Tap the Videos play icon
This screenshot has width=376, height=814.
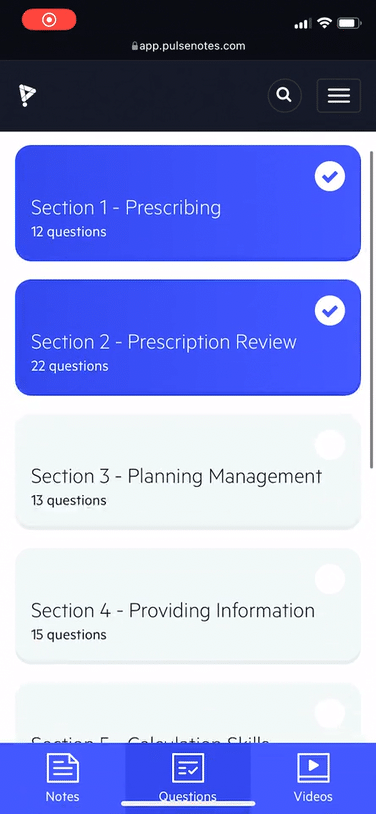313,768
